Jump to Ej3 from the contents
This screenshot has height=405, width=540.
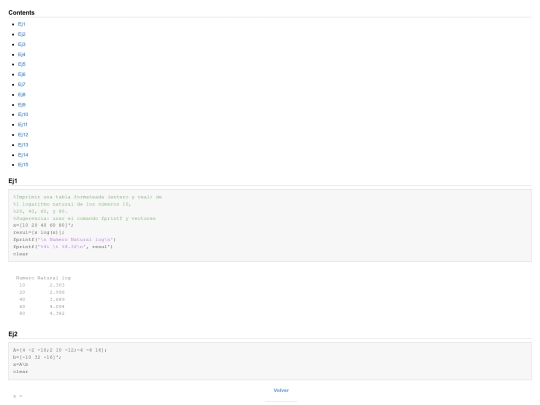point(21,44)
